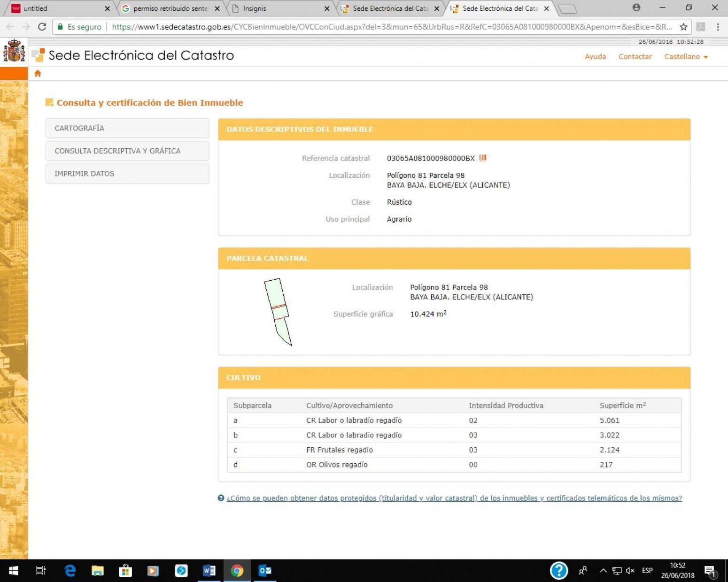Click barcode icon beside referencia catastral
Image resolution: width=728 pixels, height=582 pixels.
(483, 158)
